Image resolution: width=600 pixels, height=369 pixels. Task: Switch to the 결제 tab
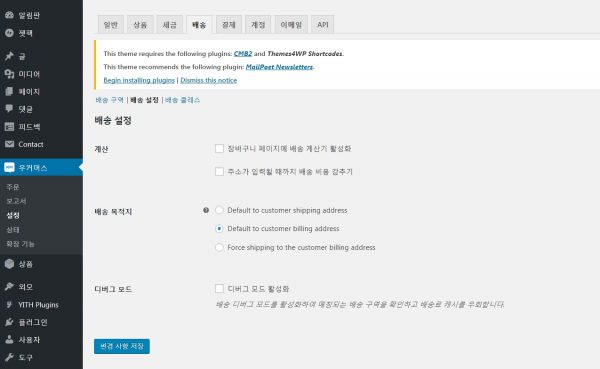[x=228, y=24]
